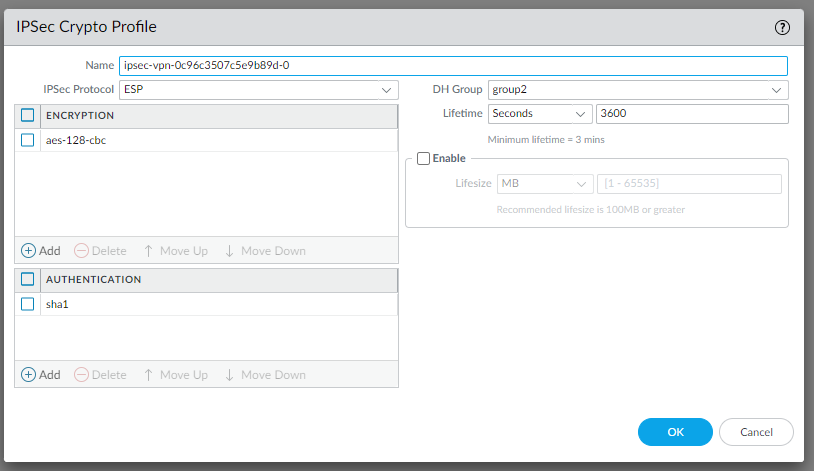Select all via Encryption header checkbox
Image resolution: width=814 pixels, height=471 pixels.
pos(28,115)
